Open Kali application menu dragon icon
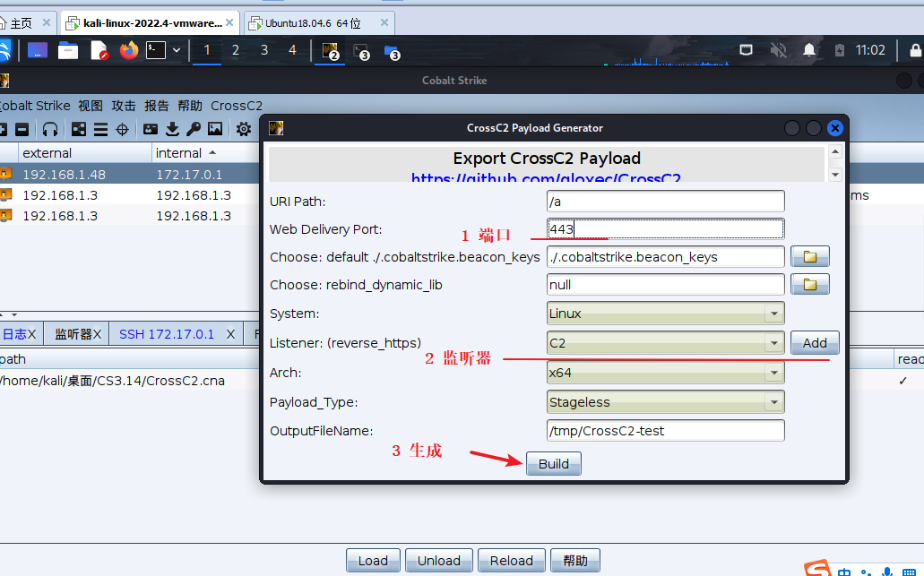Image resolution: width=924 pixels, height=576 pixels. [x=4, y=51]
